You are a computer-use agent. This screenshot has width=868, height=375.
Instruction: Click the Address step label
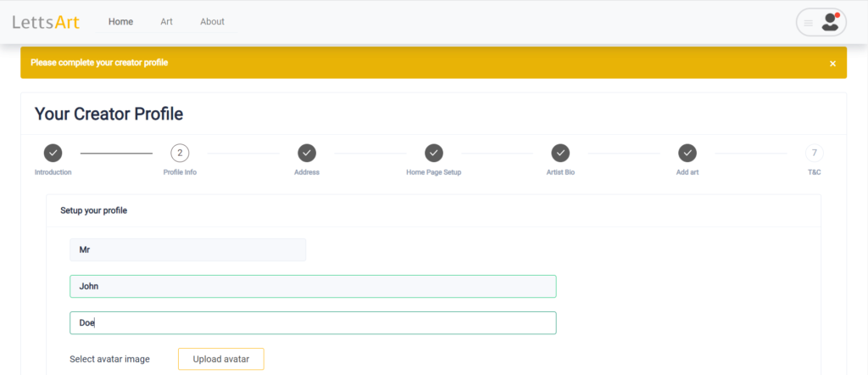click(307, 172)
